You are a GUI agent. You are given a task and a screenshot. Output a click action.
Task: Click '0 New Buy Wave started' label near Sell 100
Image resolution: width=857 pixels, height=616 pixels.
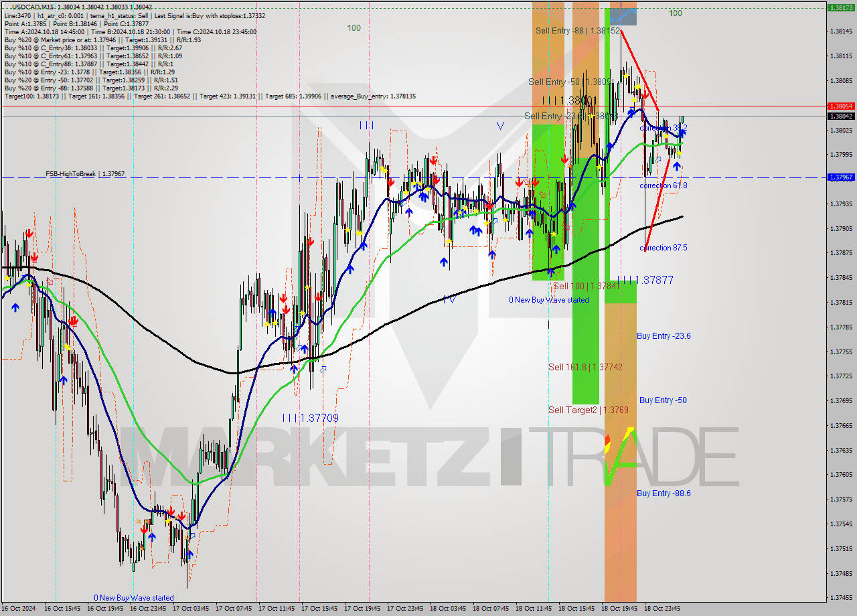549,300
